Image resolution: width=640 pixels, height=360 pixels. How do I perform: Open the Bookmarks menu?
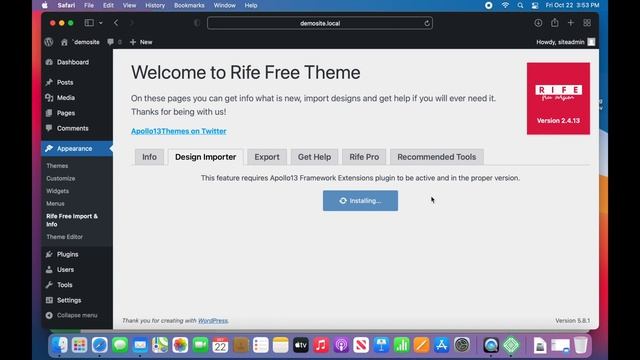[x=189, y=5]
